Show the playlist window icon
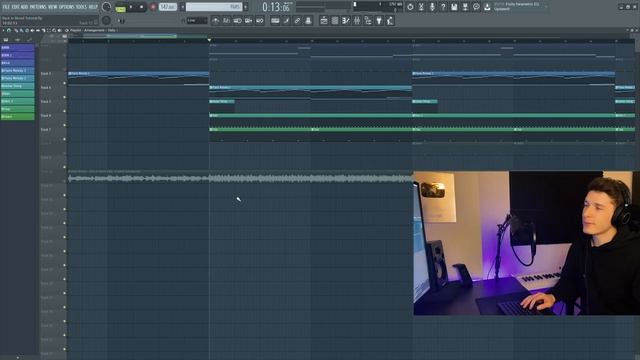The height and width of the screenshot is (360, 640). click(324, 20)
